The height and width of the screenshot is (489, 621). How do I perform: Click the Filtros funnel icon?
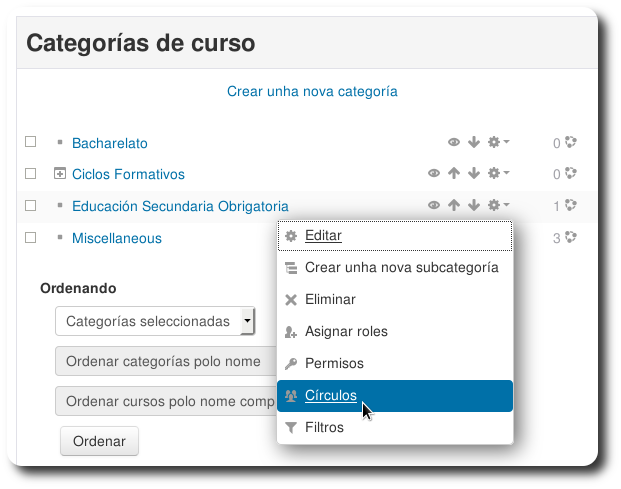coord(291,428)
